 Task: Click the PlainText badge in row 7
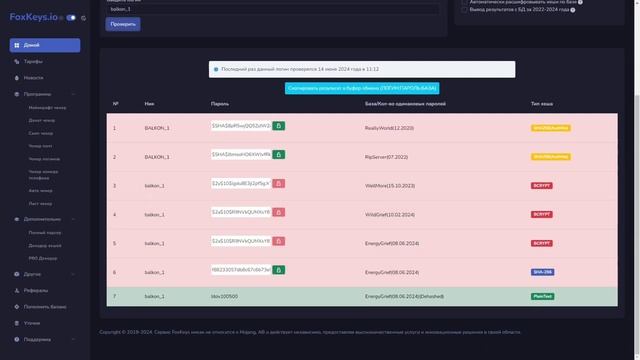[x=542, y=296]
